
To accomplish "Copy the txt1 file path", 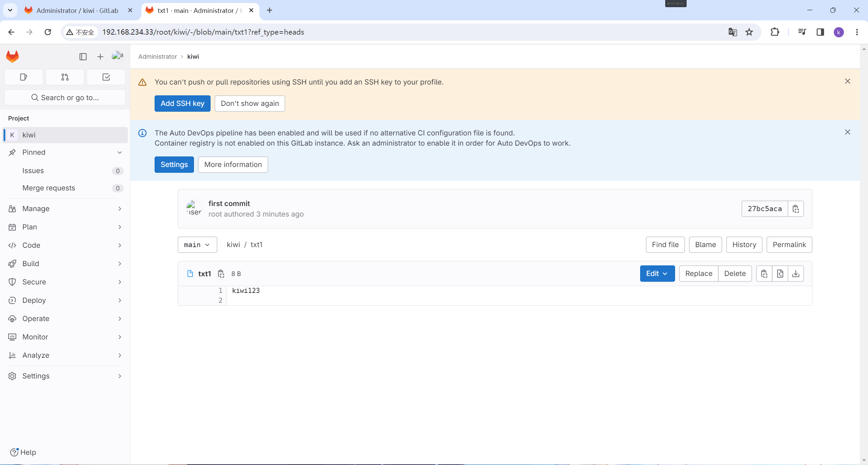I will tap(221, 274).
